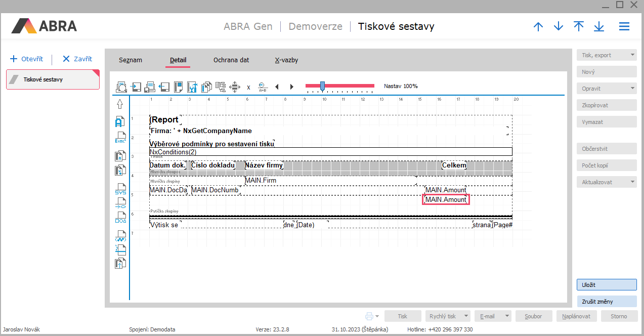Click the printer page setup toolbar icon
The height and width of the screenshot is (336, 644).
(150, 87)
